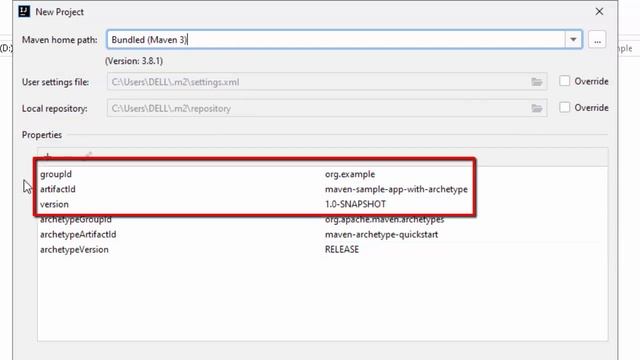The width and height of the screenshot is (640, 360).
Task: Click the Properties section heading
Action: point(42,135)
